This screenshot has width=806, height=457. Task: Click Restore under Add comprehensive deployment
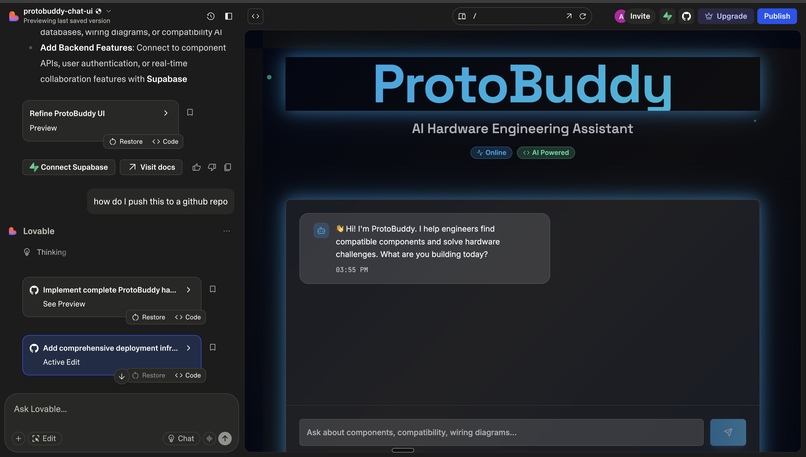point(149,376)
